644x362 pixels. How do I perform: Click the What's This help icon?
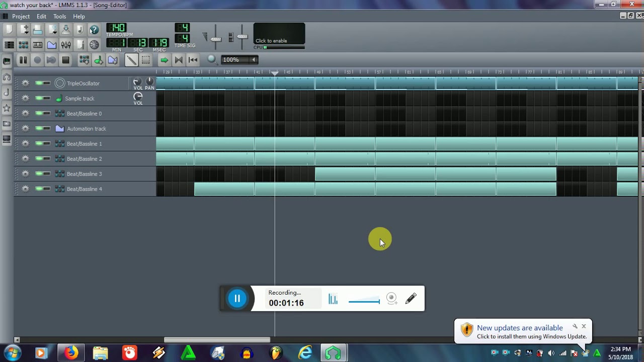point(94,30)
